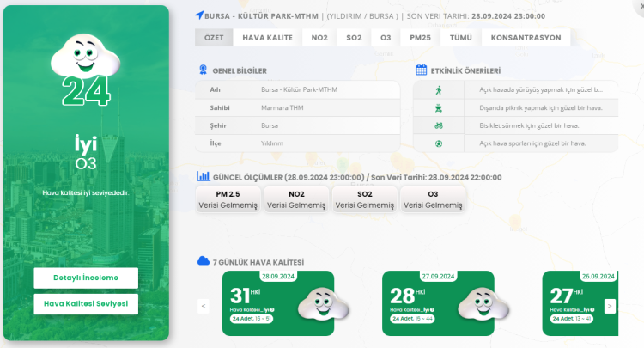Viewport: 644px width, 348px height.
Task: Switch to the Hava Kalite tab
Action: (267, 38)
